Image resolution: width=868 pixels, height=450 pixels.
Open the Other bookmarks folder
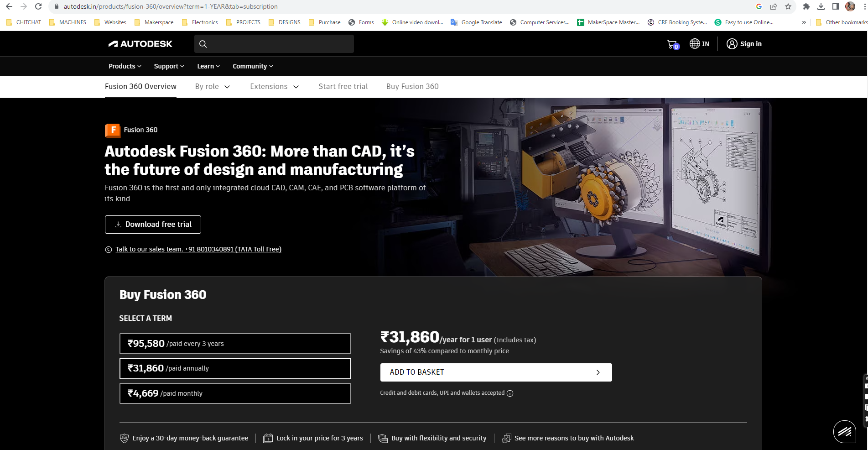point(841,22)
